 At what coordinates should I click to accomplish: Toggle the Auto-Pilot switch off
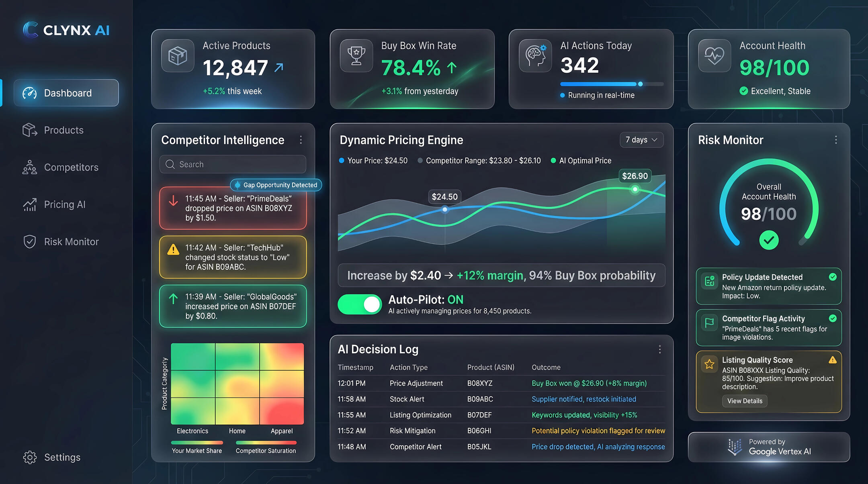click(x=360, y=304)
